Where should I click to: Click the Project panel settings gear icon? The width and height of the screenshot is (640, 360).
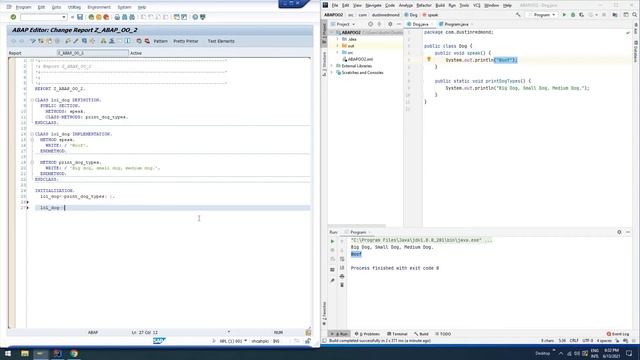tap(390, 24)
